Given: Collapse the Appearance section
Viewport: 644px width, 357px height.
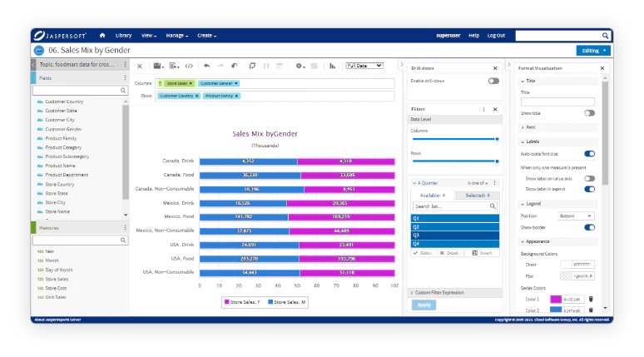Looking at the screenshot, I should click(x=523, y=241).
